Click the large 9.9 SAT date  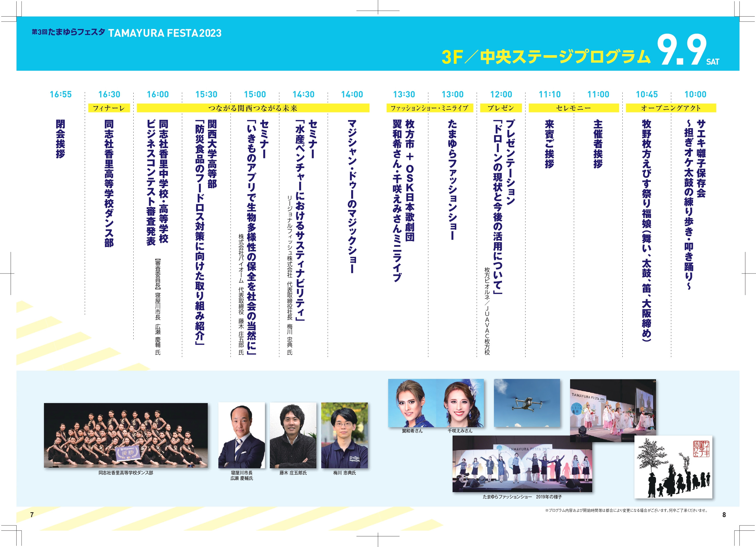[x=688, y=50]
